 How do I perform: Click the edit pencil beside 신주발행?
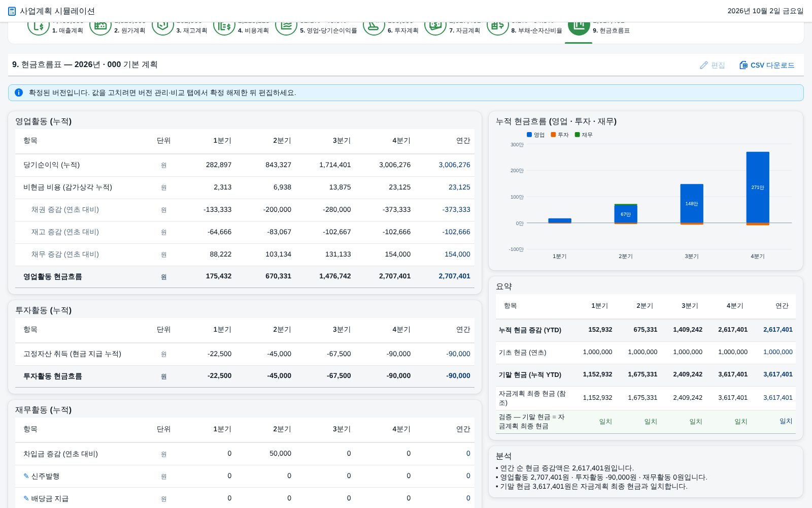[26, 476]
